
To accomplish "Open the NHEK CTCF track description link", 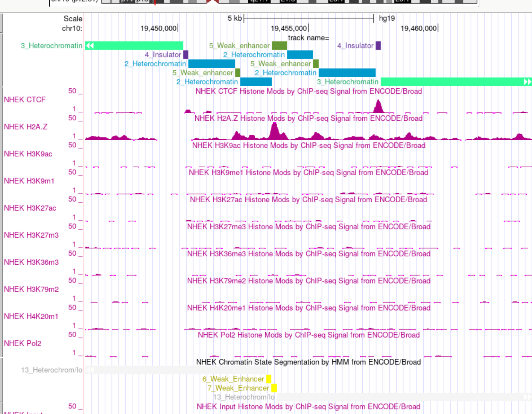I will (x=309, y=91).
